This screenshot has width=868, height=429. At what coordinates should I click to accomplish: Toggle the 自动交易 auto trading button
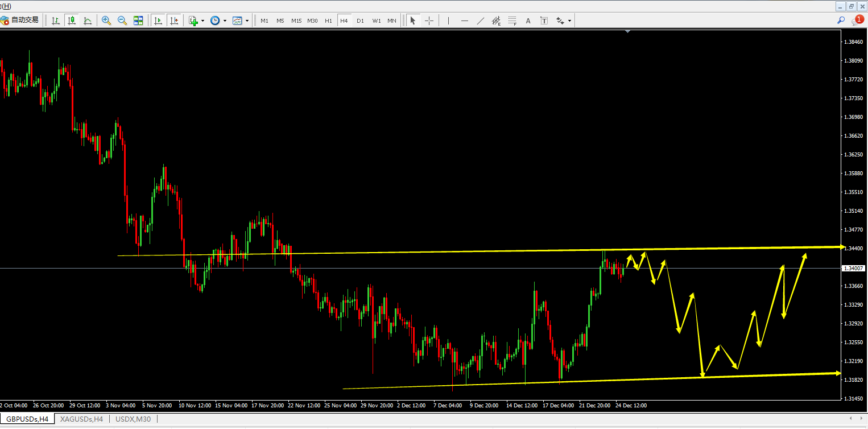pyautogui.click(x=20, y=20)
